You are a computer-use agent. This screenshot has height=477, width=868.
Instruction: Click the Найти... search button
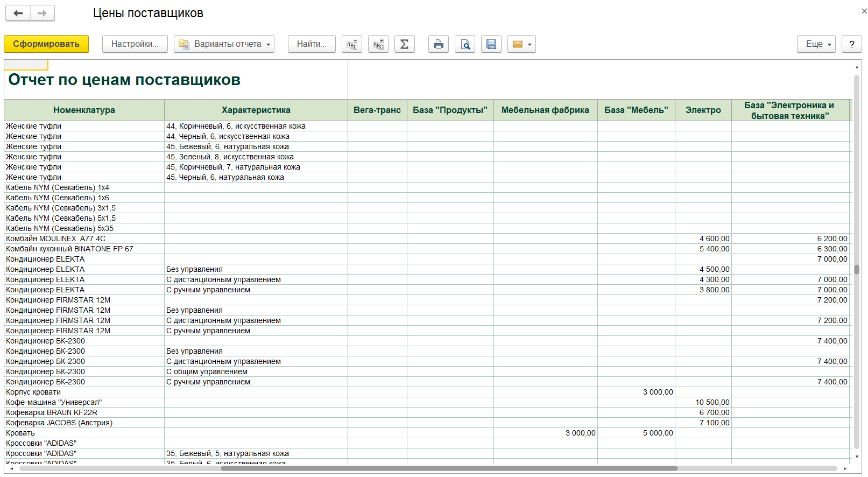click(312, 44)
